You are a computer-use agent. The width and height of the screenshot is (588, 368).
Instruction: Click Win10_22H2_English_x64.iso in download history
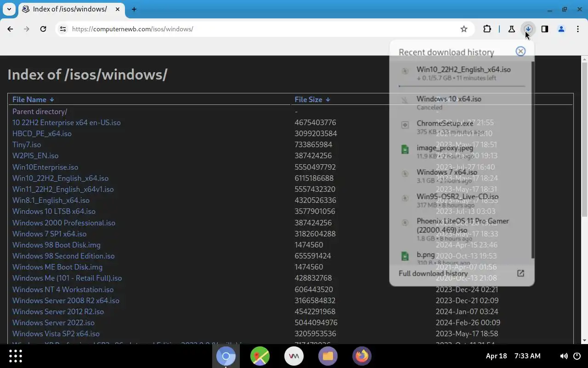464,69
